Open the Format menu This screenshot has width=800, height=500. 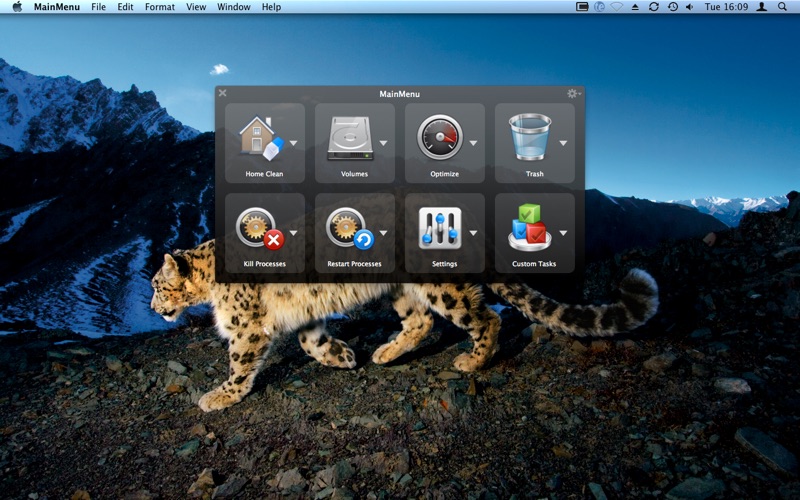160,7
